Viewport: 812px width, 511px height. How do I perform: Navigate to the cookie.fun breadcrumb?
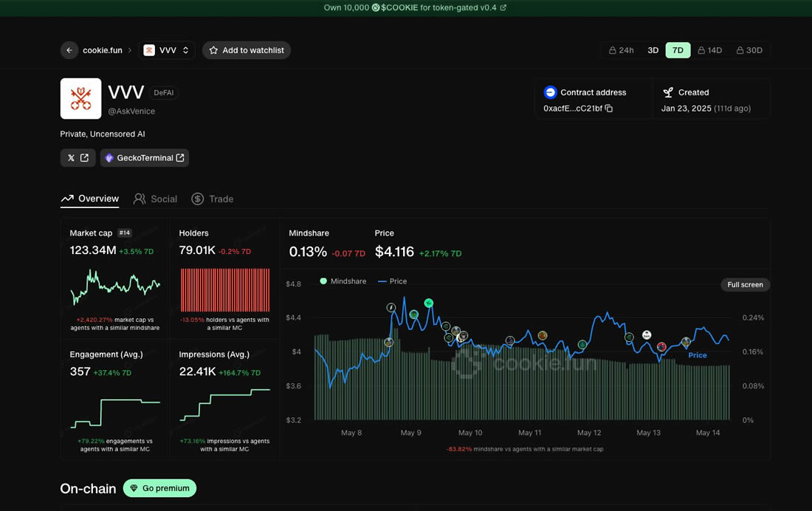pos(103,50)
